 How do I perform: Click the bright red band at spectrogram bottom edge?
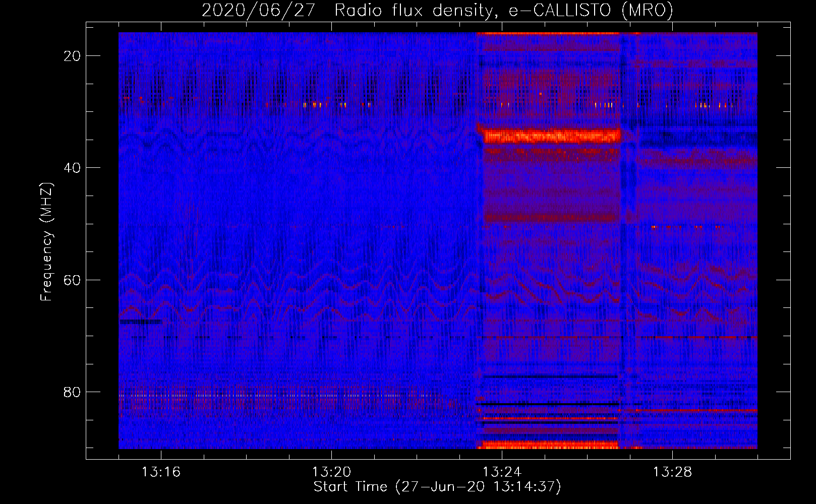[x=548, y=445]
